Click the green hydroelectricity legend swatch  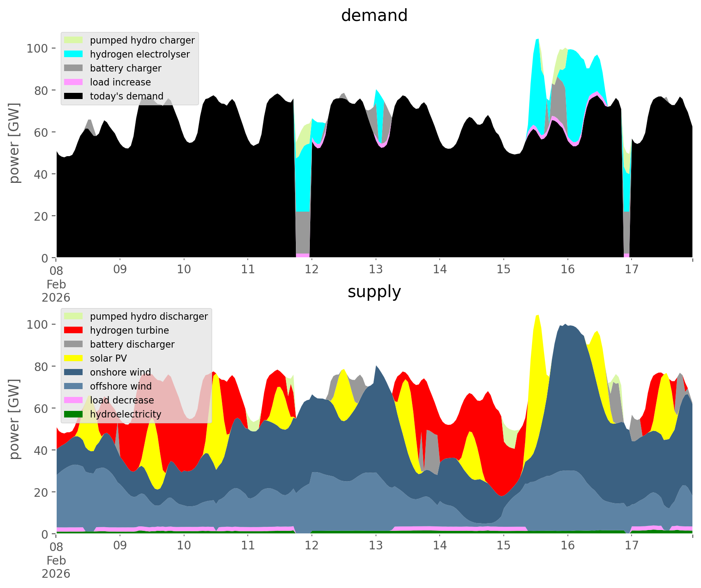point(74,414)
